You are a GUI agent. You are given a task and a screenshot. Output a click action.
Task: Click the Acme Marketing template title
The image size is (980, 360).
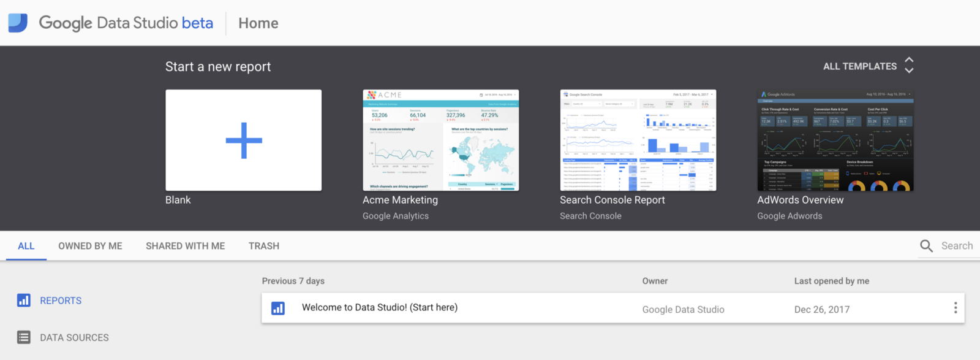400,200
